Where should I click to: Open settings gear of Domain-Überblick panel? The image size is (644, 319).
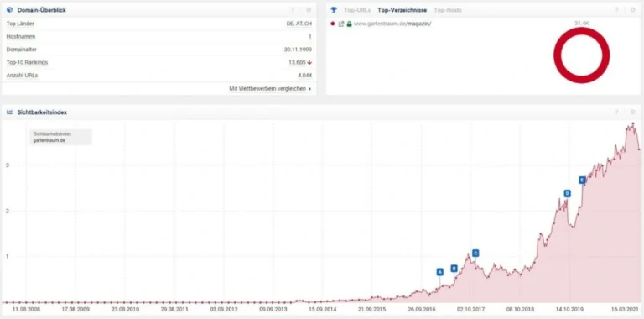(x=309, y=10)
